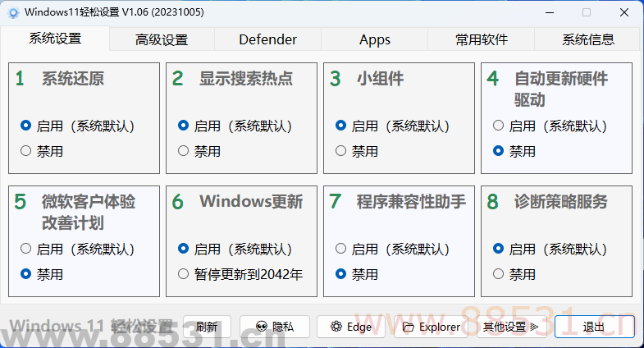644x348 pixels.
Task: Select the 系统设置 tab
Action: point(55,39)
